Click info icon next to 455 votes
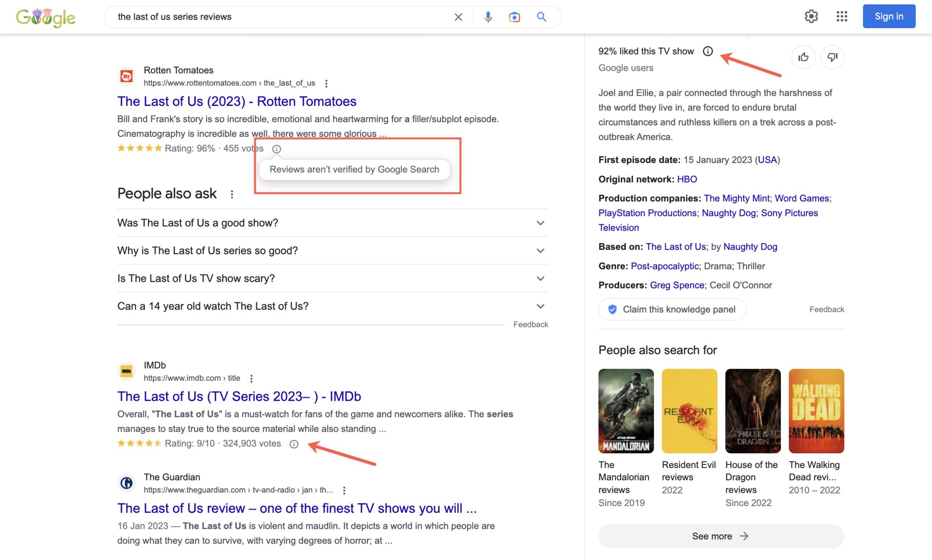Viewport: 932px width, 560px height. point(276,149)
